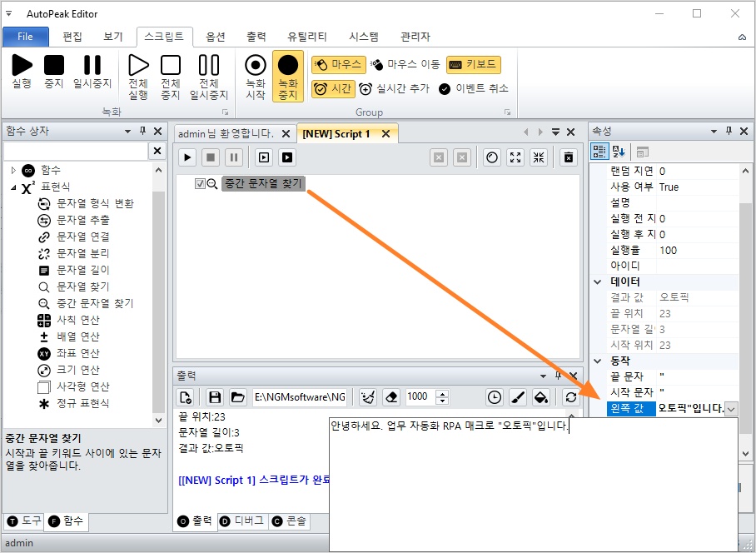The height and width of the screenshot is (553, 756).
Task: Click refresh icon in output panel
Action: pos(571,397)
